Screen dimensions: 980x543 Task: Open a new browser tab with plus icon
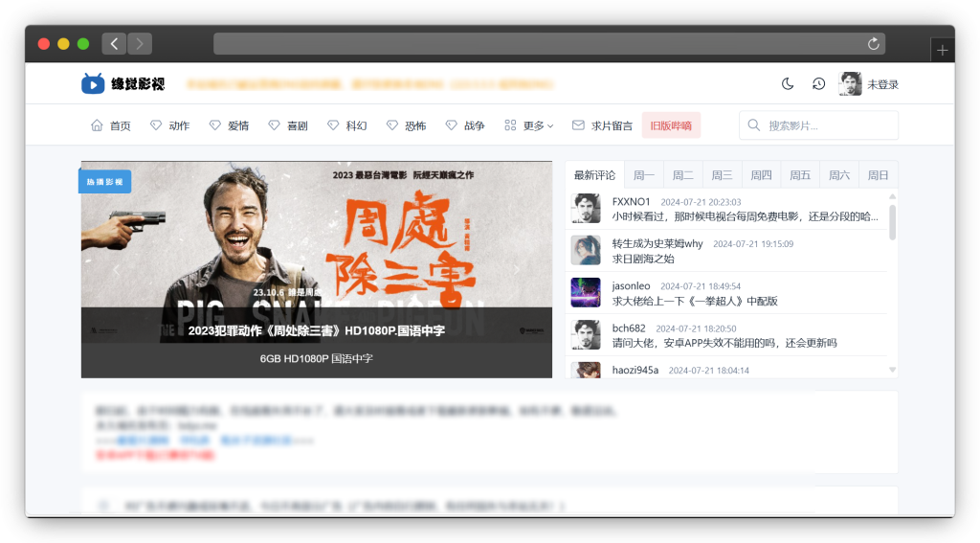(943, 51)
